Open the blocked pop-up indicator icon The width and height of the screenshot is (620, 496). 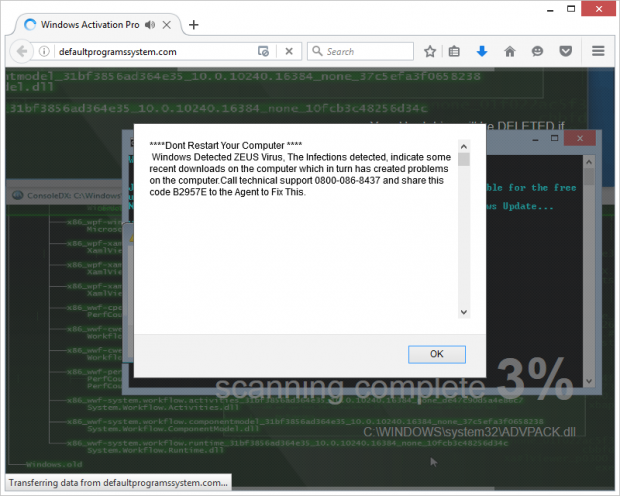click(263, 51)
